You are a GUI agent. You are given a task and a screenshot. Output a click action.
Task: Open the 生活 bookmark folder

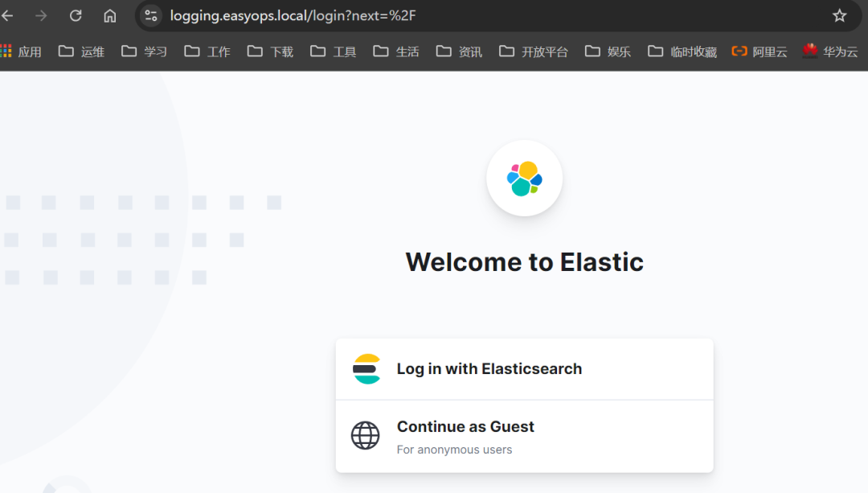[x=396, y=51]
